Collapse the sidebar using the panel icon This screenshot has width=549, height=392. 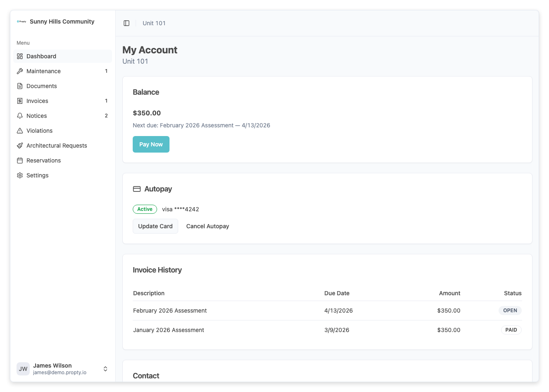(x=126, y=23)
